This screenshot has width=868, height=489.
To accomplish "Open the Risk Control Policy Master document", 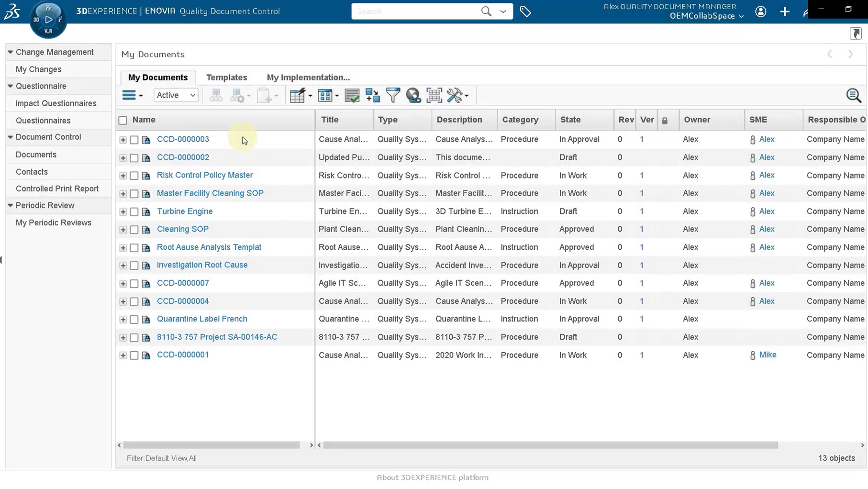I will click(204, 175).
